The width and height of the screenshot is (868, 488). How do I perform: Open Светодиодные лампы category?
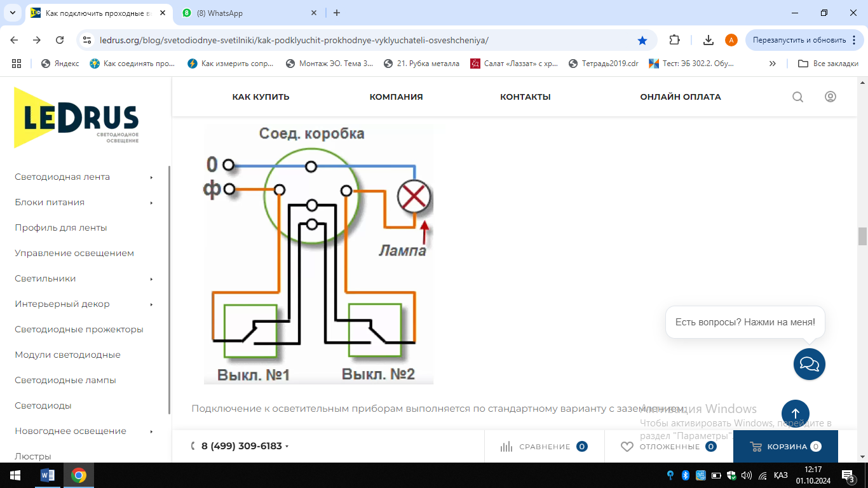point(65,381)
